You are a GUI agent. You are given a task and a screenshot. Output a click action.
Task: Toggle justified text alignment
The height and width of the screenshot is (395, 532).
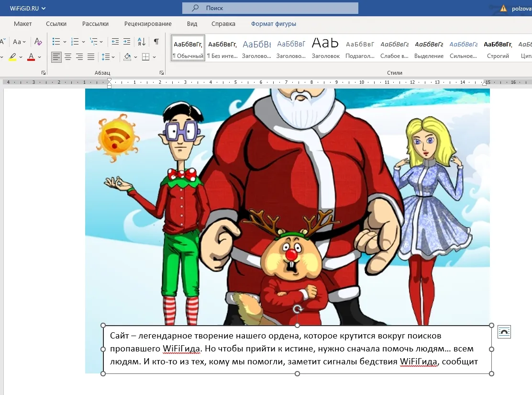[91, 56]
